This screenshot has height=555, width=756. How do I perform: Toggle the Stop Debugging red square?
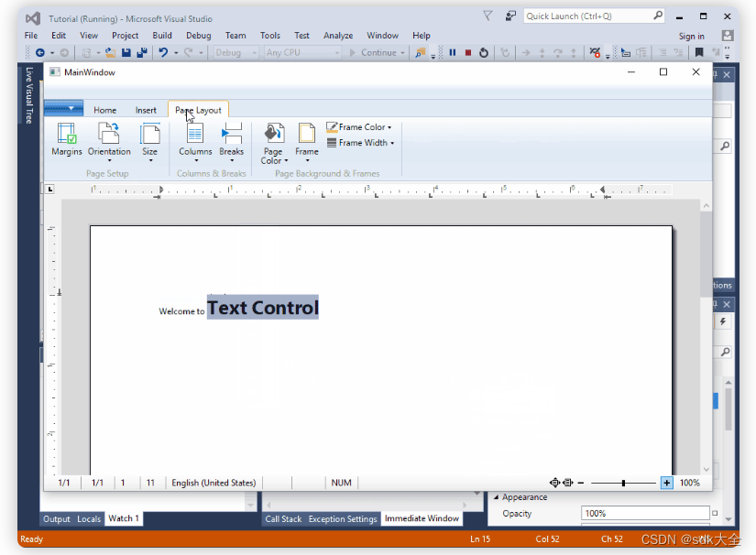[467, 52]
